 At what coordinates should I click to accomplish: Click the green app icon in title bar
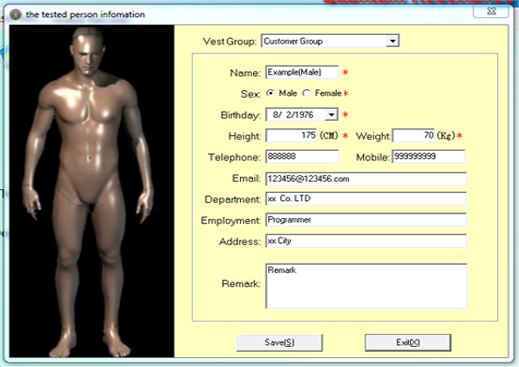15,15
